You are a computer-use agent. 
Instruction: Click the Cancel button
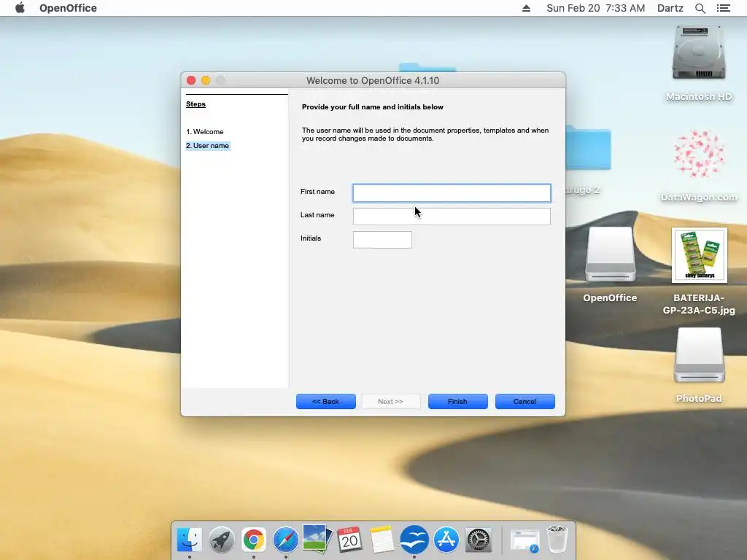coord(525,402)
